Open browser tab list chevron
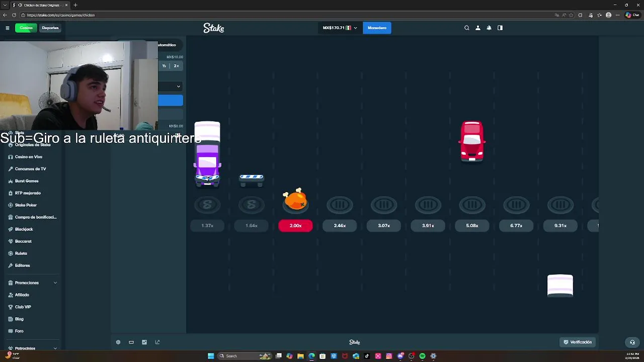 pyautogui.click(x=5, y=5)
